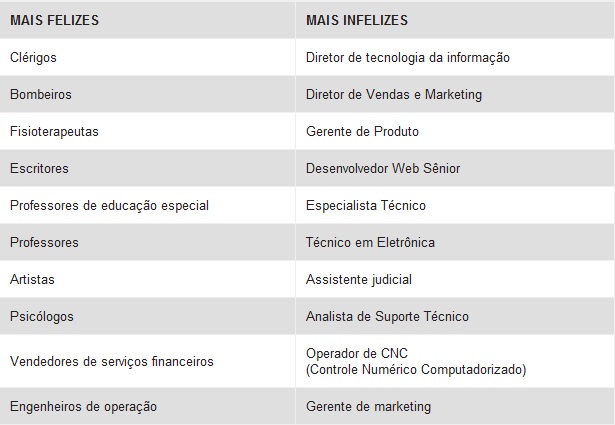Click the Assistente judicial entry
The height and width of the screenshot is (425, 615).
coord(359,280)
